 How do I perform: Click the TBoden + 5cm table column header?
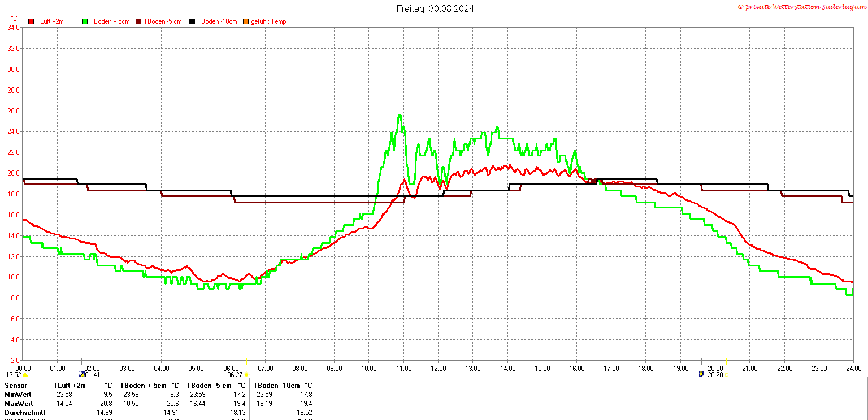[144, 385]
